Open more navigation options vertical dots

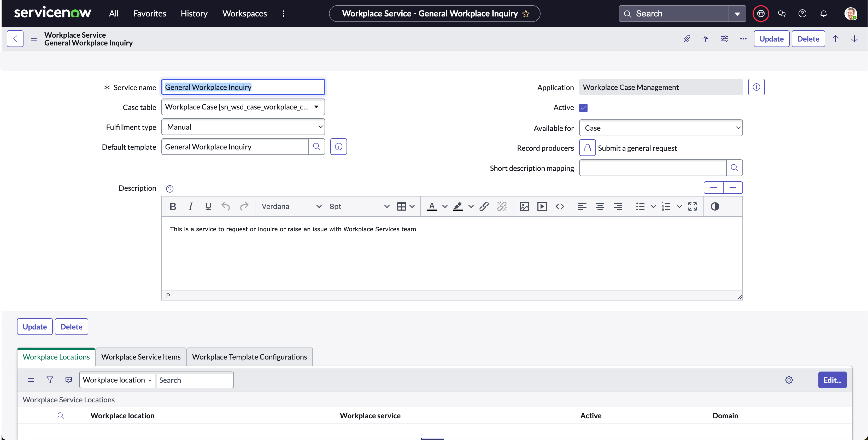283,14
